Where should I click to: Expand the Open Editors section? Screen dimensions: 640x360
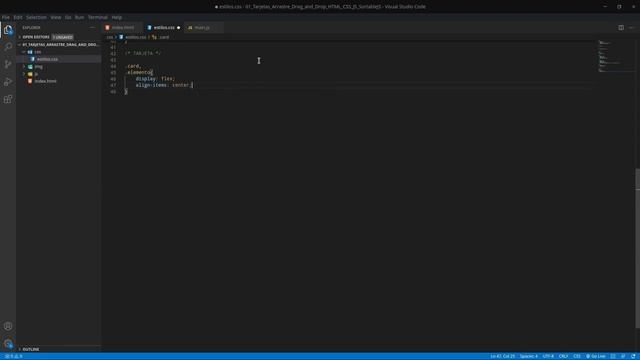36,37
